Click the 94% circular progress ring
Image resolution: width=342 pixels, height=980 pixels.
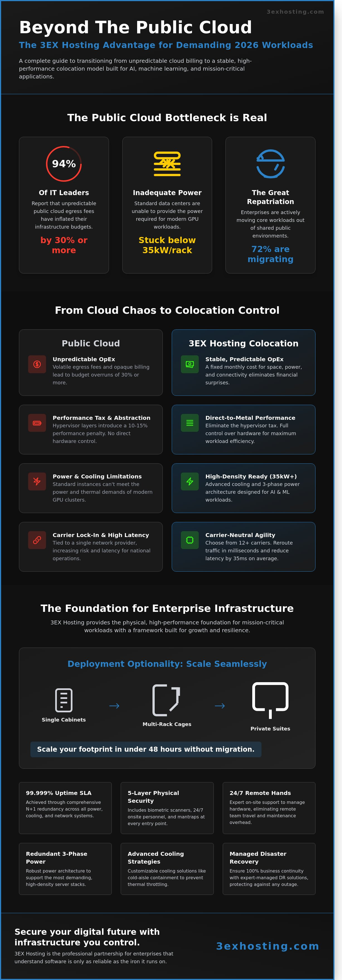(x=64, y=164)
